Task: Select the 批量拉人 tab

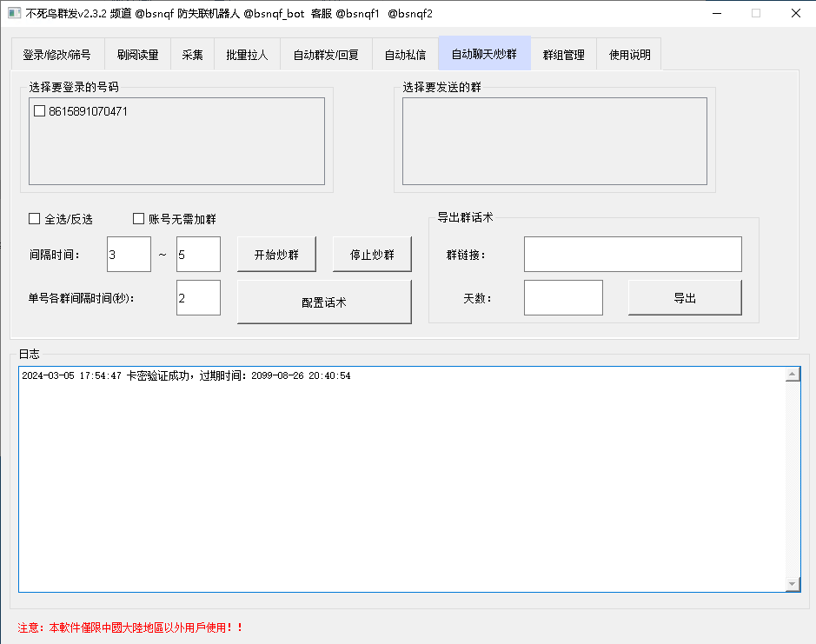Action: click(x=247, y=55)
